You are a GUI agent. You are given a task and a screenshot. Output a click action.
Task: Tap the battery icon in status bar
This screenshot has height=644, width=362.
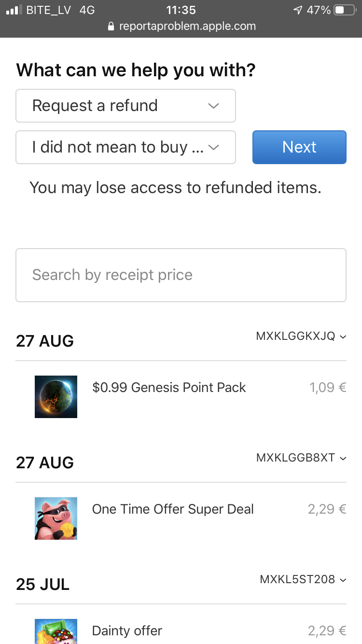click(x=344, y=10)
